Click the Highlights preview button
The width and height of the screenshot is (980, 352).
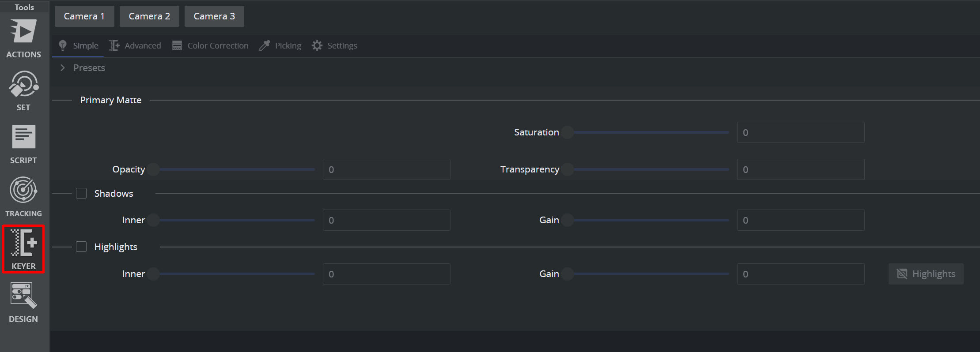point(926,274)
